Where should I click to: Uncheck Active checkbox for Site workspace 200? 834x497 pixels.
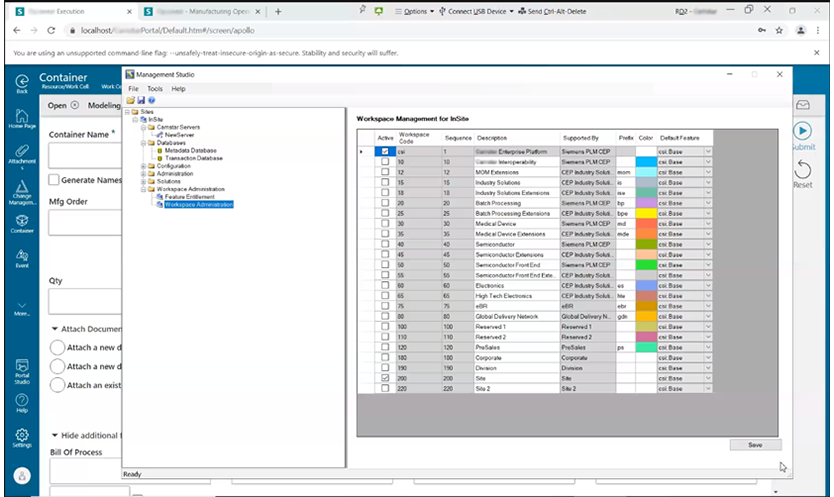(x=385, y=379)
